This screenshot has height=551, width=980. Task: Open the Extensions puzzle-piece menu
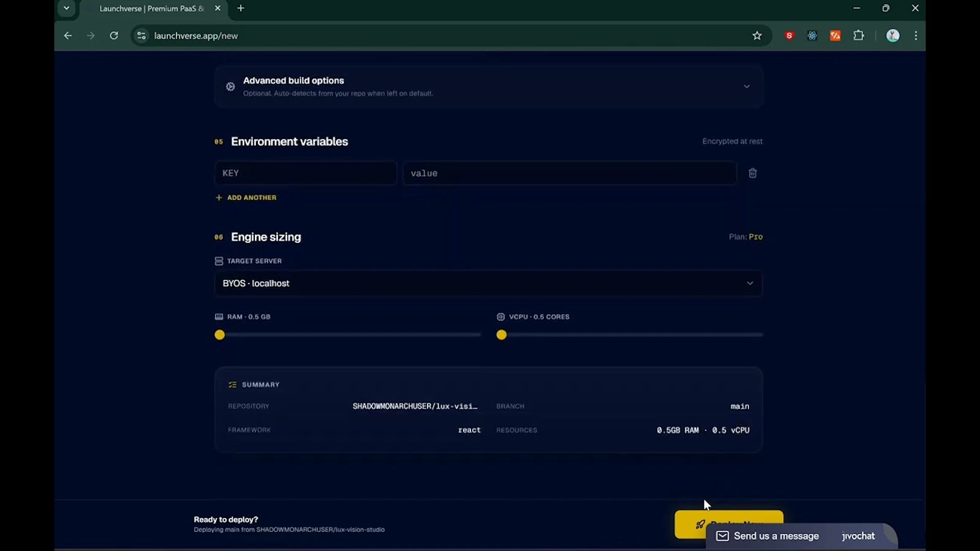(x=859, y=36)
